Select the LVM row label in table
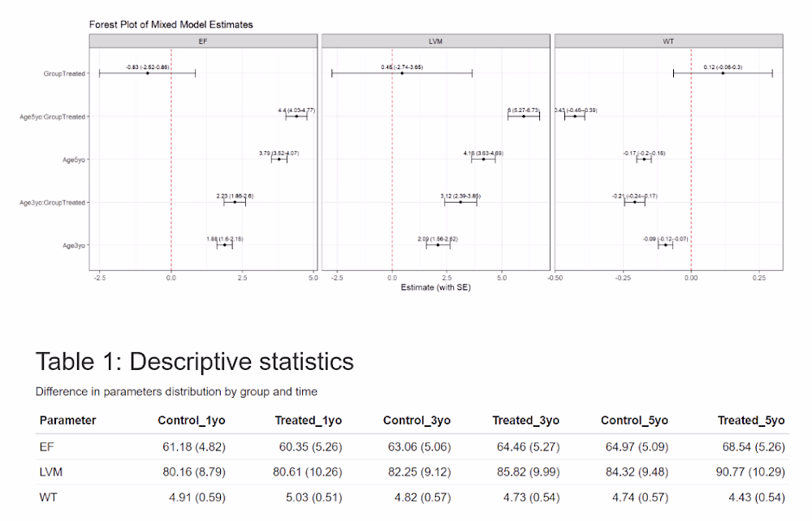The height and width of the screenshot is (521, 812). pyautogui.click(x=50, y=470)
